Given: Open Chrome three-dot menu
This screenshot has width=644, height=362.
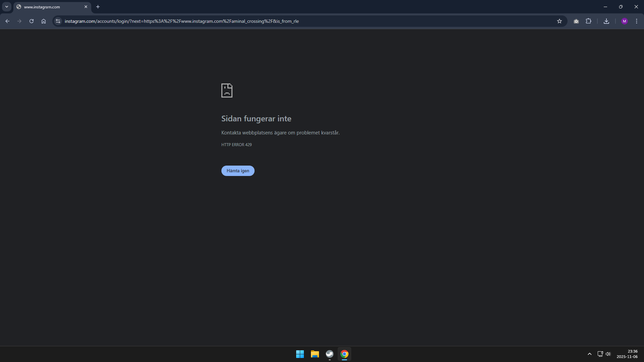Looking at the screenshot, I should [637, 21].
